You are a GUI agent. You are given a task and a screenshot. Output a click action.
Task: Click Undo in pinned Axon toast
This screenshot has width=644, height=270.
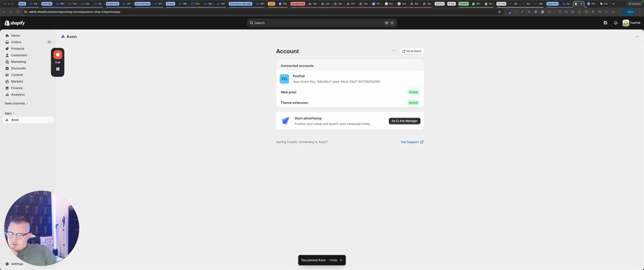pyautogui.click(x=333, y=260)
